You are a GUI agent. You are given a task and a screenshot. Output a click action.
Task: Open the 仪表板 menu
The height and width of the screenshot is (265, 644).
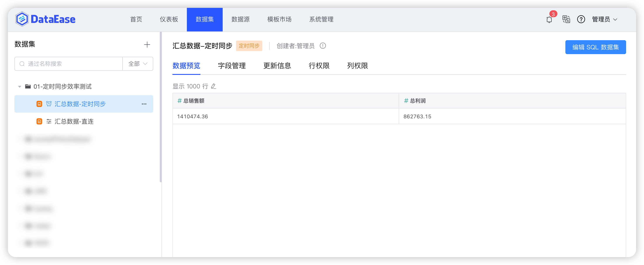[169, 19]
